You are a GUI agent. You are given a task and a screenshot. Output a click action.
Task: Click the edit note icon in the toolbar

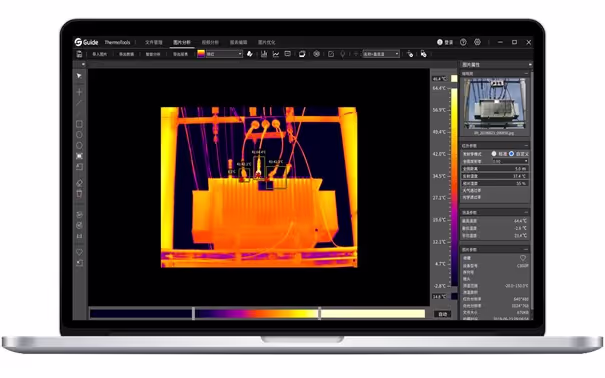tap(331, 54)
